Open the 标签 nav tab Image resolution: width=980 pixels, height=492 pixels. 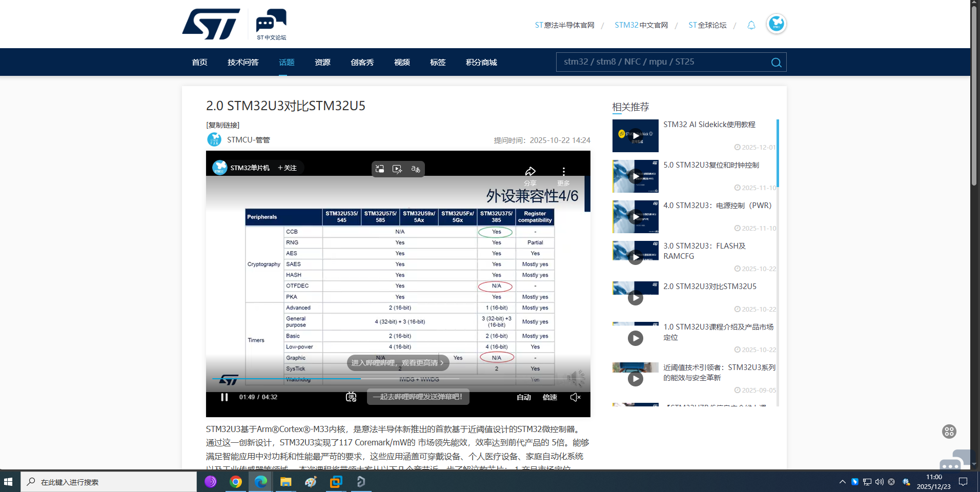(438, 63)
